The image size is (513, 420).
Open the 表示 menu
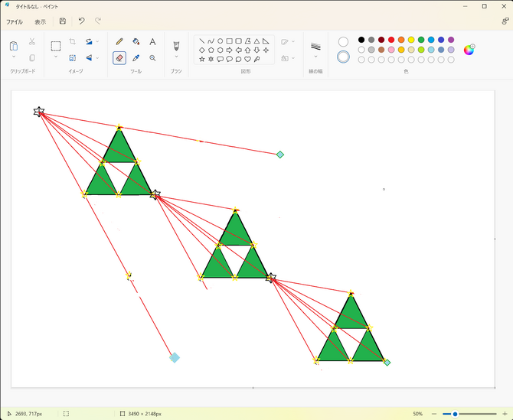pos(40,21)
